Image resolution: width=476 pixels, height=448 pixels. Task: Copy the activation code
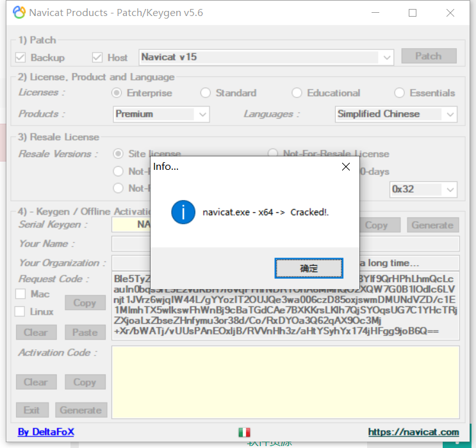85,382
